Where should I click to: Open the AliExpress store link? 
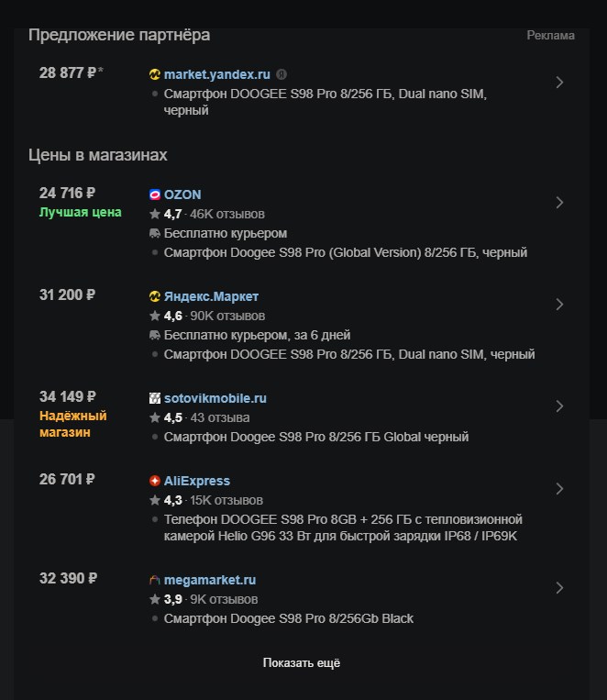pos(197,481)
